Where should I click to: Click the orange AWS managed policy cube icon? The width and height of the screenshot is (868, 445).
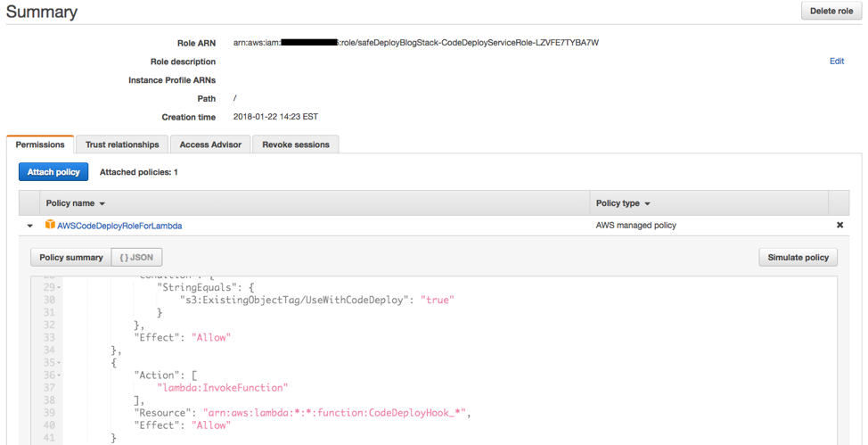pos(51,225)
